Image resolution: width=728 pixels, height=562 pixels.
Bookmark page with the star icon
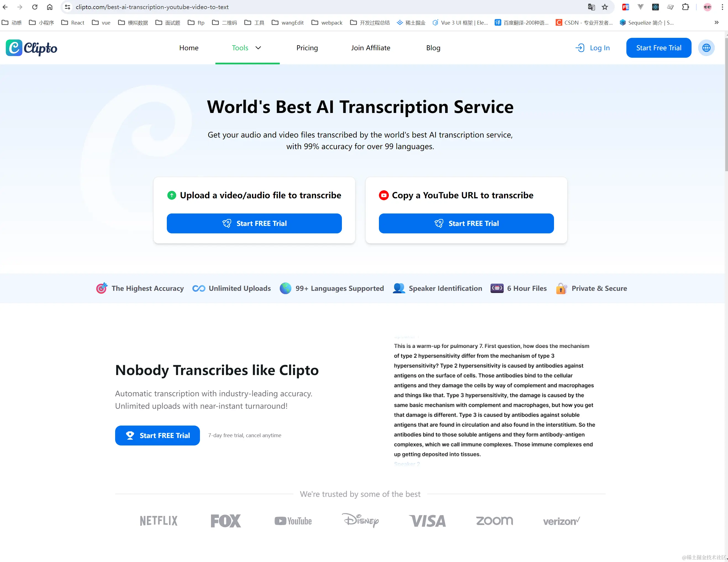[x=605, y=7]
